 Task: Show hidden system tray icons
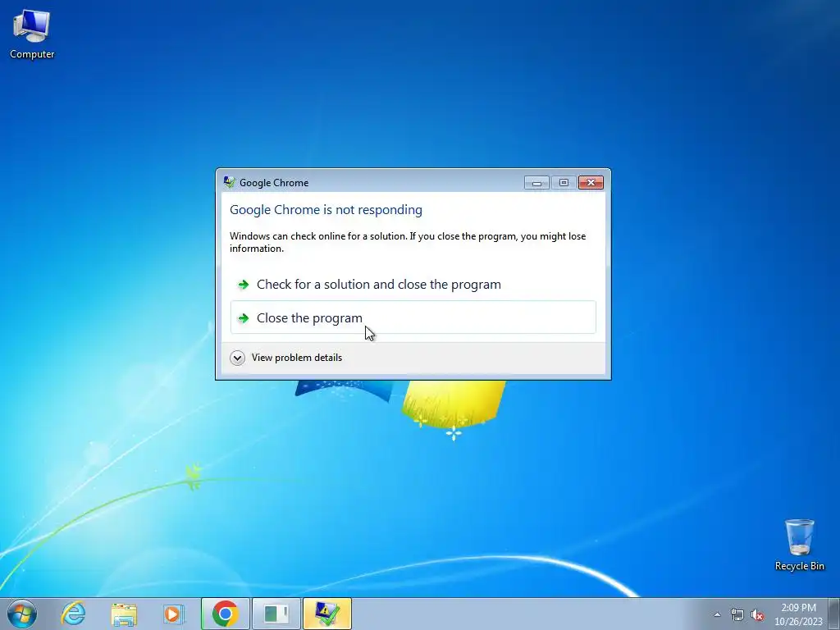(x=717, y=614)
